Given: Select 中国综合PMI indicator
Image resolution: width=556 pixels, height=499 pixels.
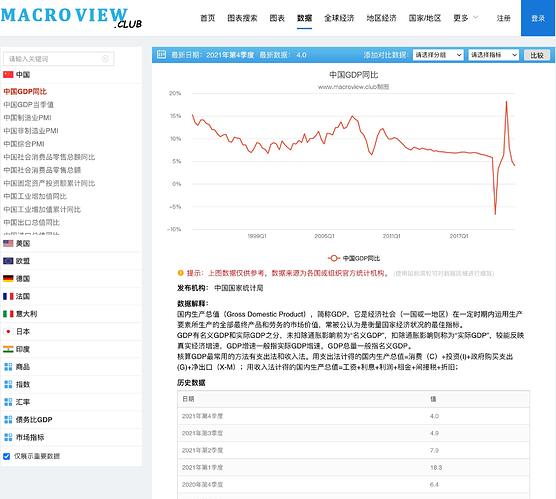Looking at the screenshot, I should (24, 144).
